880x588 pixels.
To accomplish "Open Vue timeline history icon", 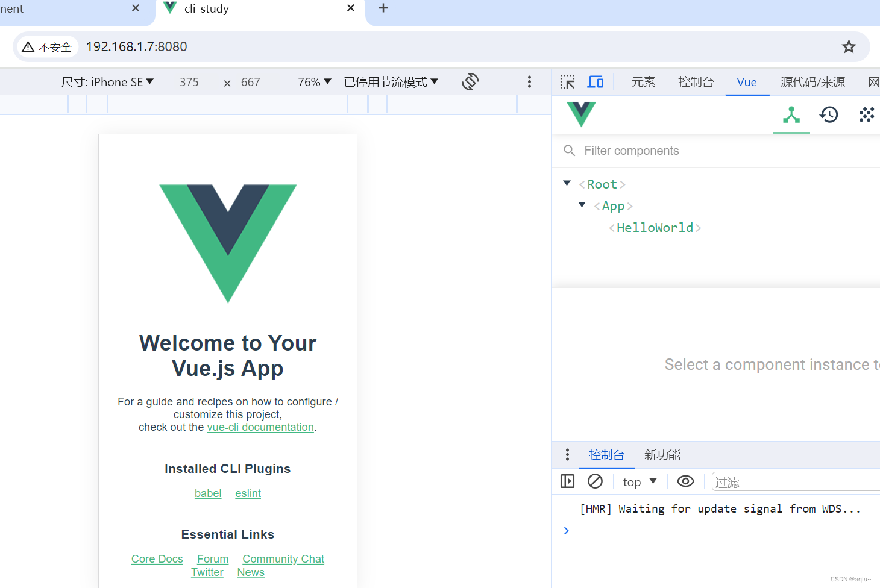I will tap(829, 114).
